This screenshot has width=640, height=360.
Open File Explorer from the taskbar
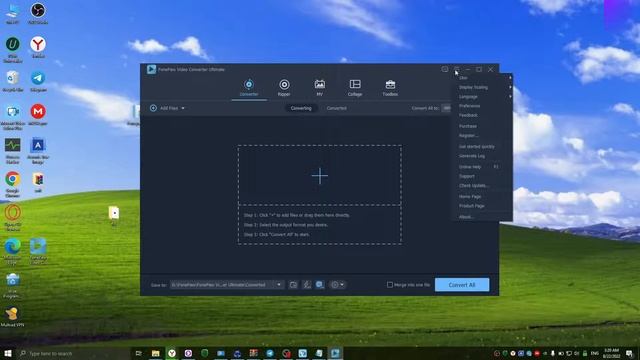(x=156, y=353)
